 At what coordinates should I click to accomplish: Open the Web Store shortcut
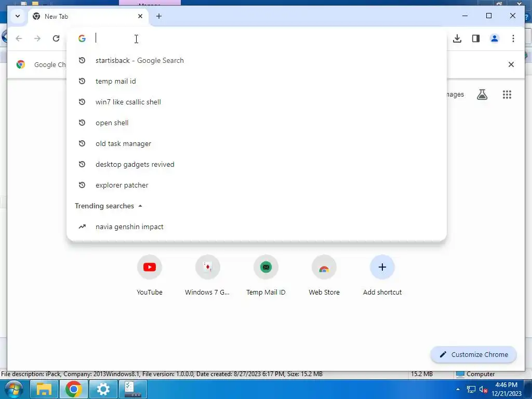pyautogui.click(x=324, y=276)
